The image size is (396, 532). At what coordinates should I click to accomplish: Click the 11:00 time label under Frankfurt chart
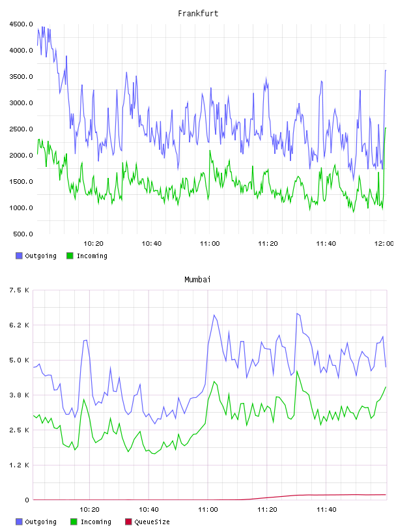point(210,243)
